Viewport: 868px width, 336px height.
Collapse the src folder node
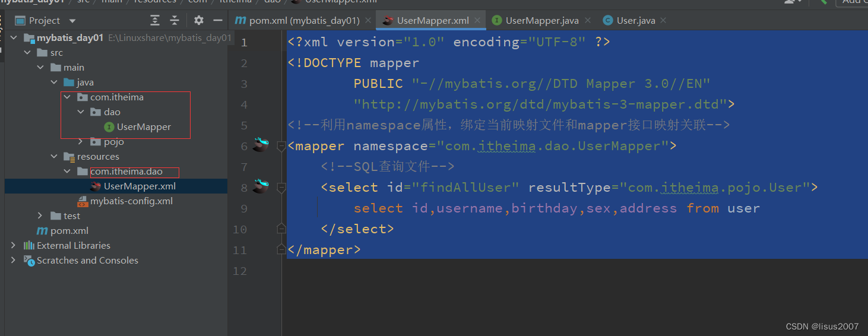27,53
